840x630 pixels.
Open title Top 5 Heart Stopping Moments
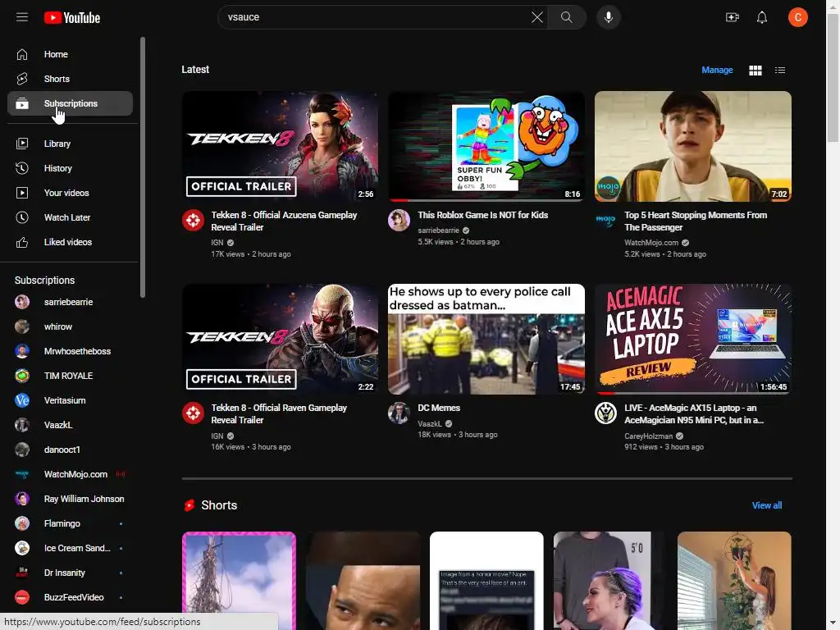(x=696, y=221)
